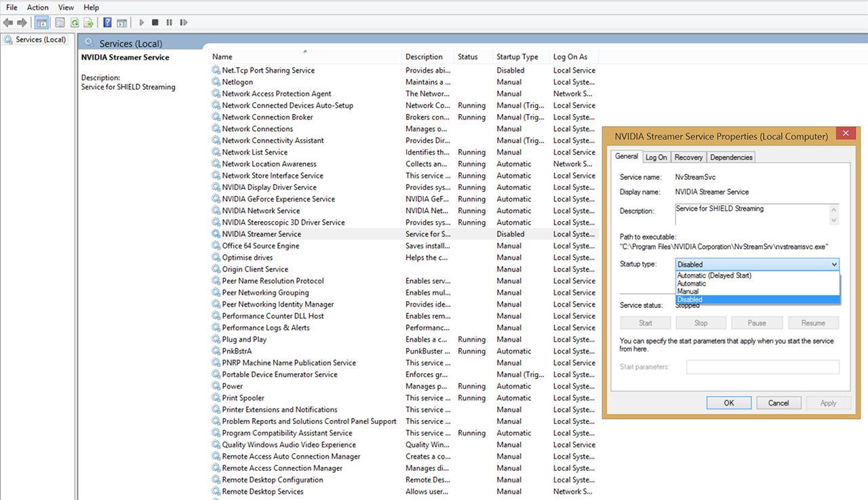Screen dimensions: 868x500
Task: Toggle Show/Hide Console Tree toolbar icon
Action: pyautogui.click(x=41, y=22)
